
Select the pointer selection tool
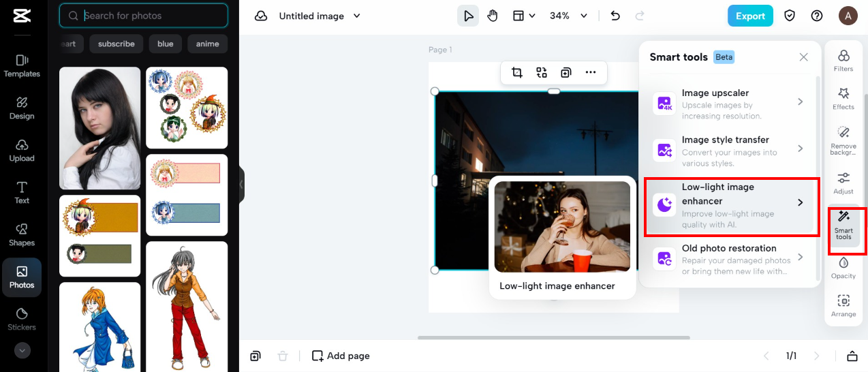tap(468, 16)
